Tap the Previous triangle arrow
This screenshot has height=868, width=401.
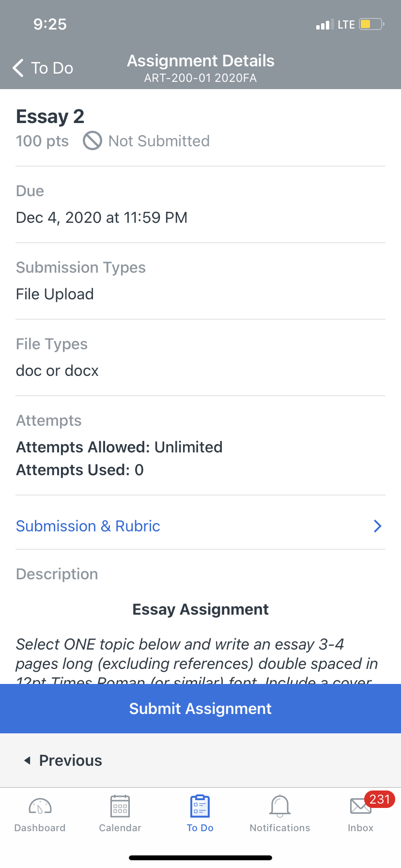[27, 760]
